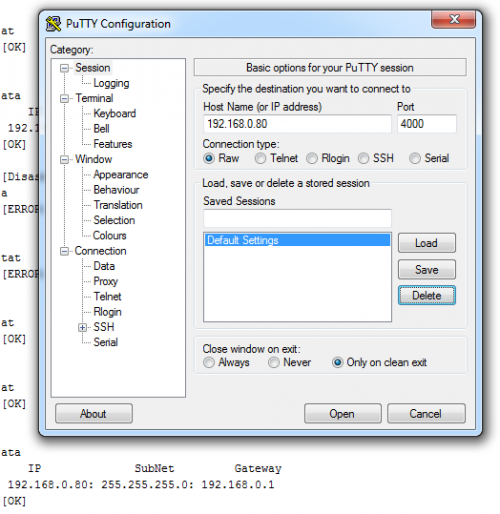
Task: Open the Session category
Action: [93, 68]
